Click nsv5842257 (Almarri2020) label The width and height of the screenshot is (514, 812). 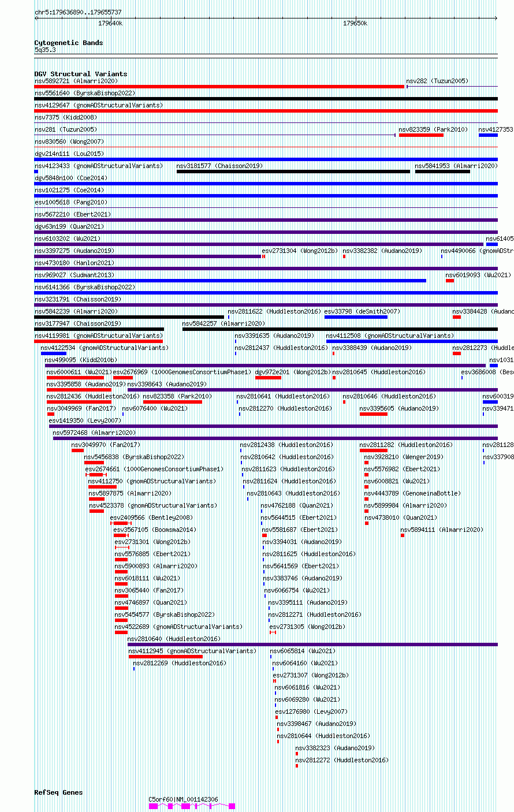pos(224,323)
